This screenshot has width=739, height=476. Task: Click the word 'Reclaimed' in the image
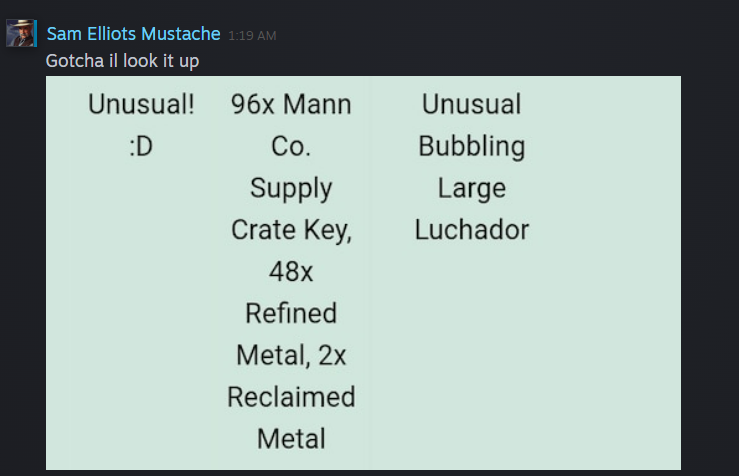point(291,397)
